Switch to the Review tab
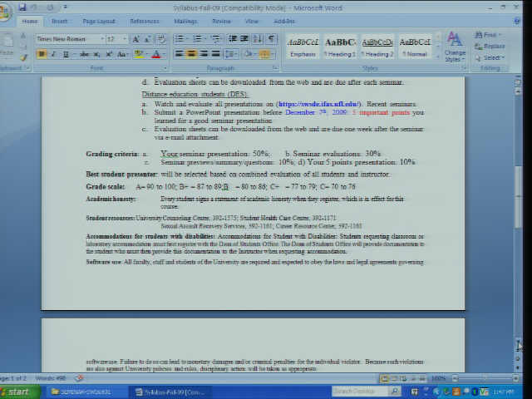The height and width of the screenshot is (399, 532). (221, 21)
